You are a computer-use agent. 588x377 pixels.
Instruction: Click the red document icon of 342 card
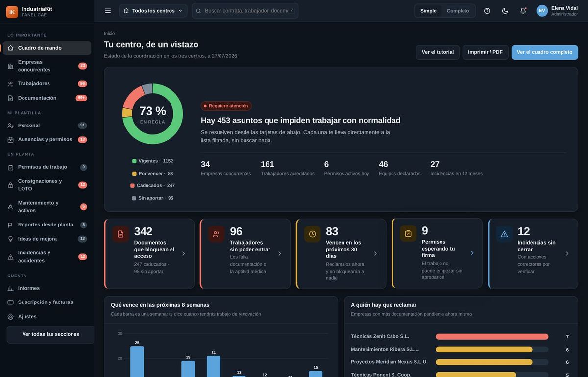pos(121,234)
